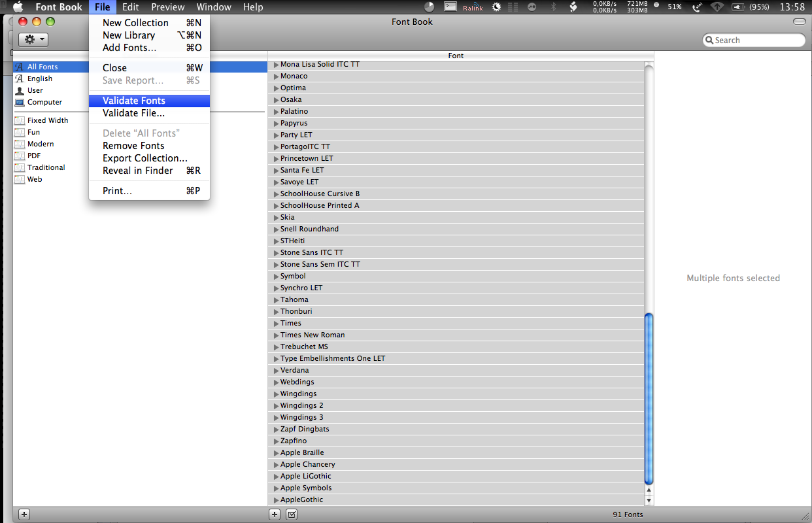Click the Font column header
Image resolution: width=812 pixels, height=523 pixels.
[x=456, y=56]
